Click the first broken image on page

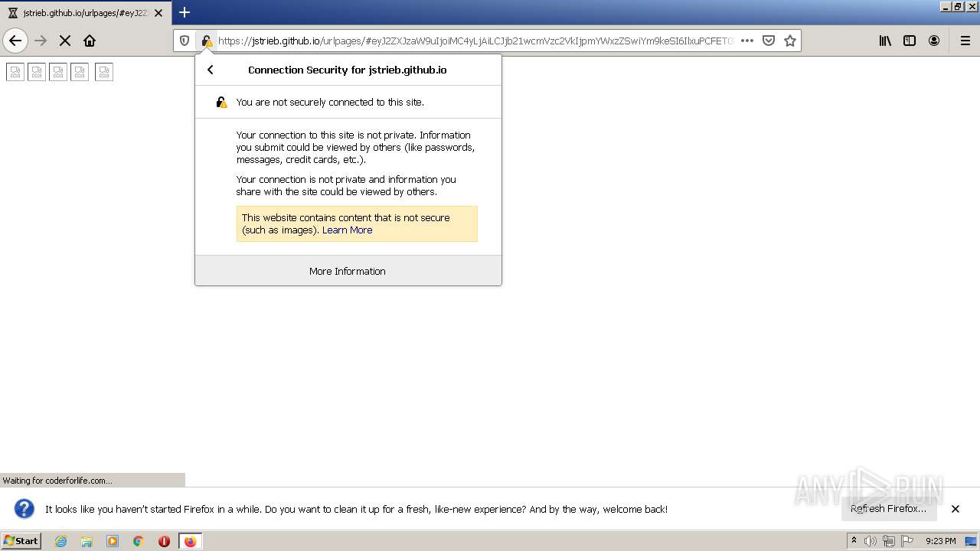coord(15,72)
